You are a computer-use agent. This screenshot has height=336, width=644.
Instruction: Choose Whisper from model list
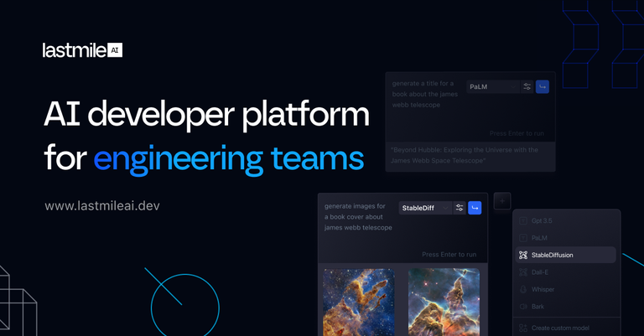(x=565, y=289)
